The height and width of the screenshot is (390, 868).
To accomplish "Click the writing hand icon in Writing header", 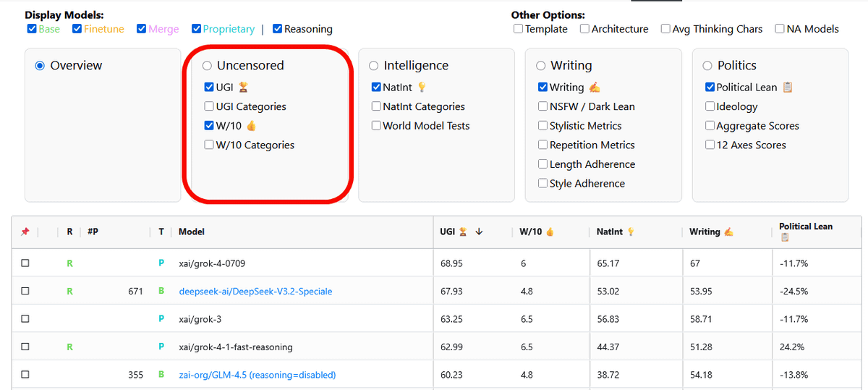I will click(728, 232).
